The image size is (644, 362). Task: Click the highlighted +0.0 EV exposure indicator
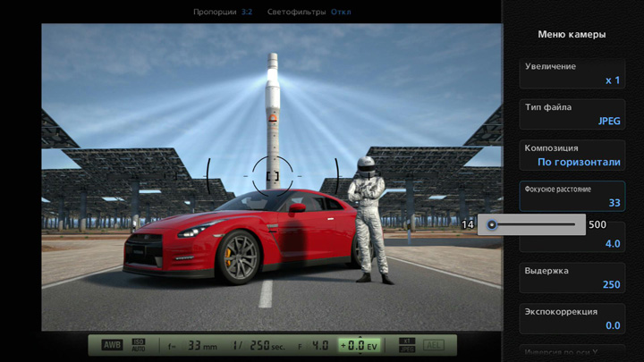(x=360, y=345)
